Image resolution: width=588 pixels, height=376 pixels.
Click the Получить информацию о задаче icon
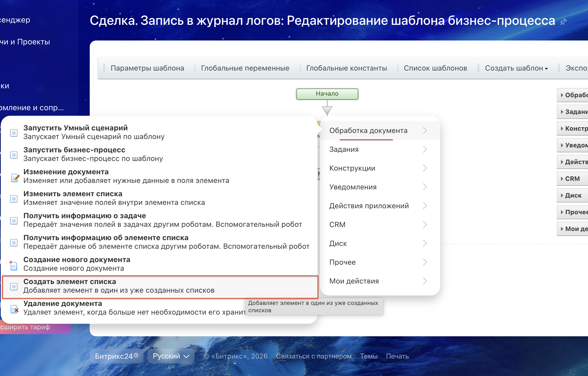point(14,221)
